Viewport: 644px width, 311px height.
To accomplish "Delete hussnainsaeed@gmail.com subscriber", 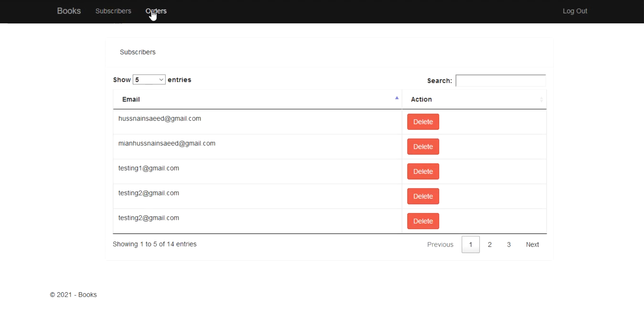I will tap(423, 122).
